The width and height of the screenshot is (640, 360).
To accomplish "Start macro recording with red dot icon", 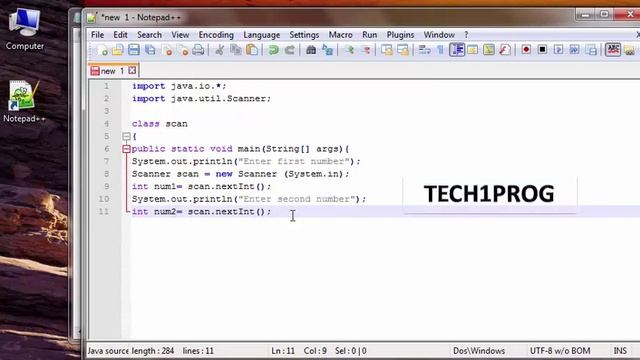I will pyautogui.click(x=526, y=50).
